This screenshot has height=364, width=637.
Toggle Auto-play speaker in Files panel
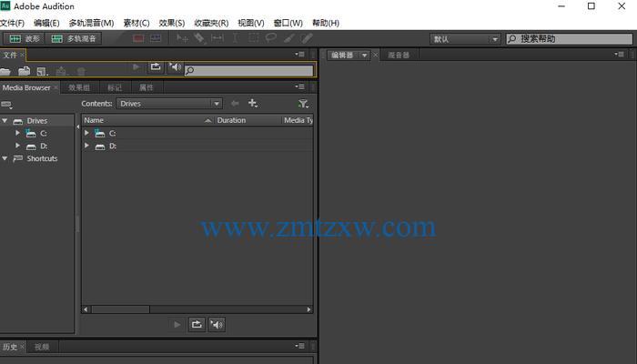tap(175, 67)
